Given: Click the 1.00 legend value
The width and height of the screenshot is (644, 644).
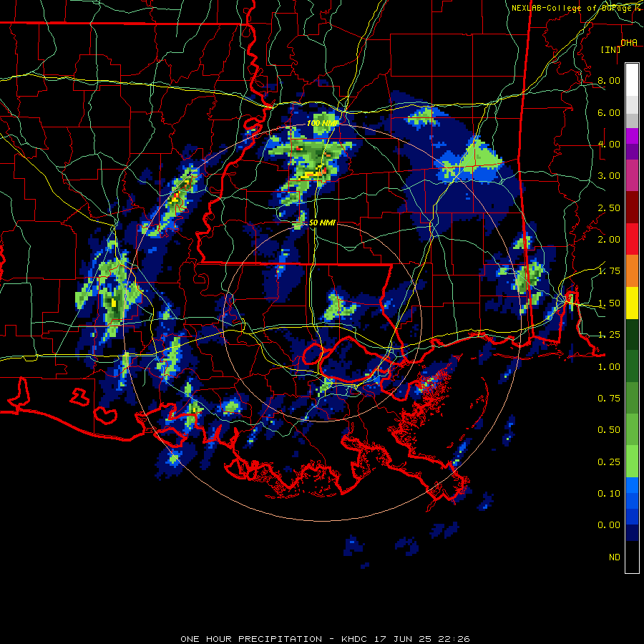Looking at the screenshot, I should 609,367.
